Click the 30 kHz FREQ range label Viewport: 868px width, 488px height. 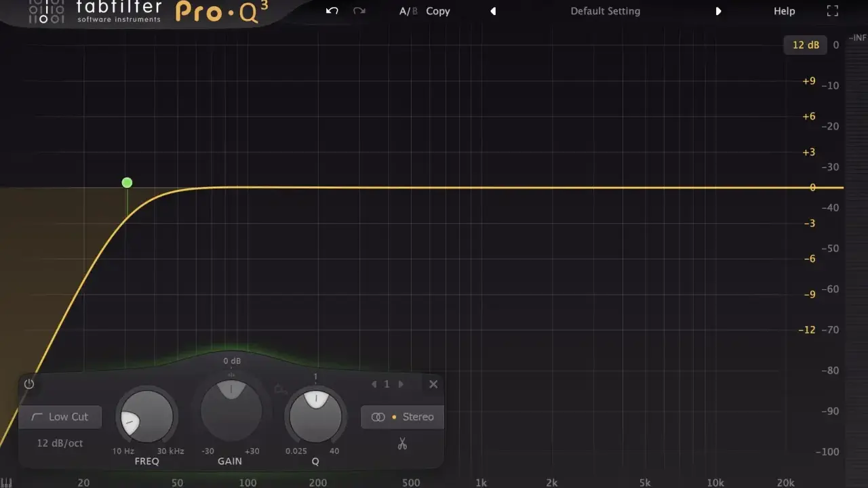(170, 451)
